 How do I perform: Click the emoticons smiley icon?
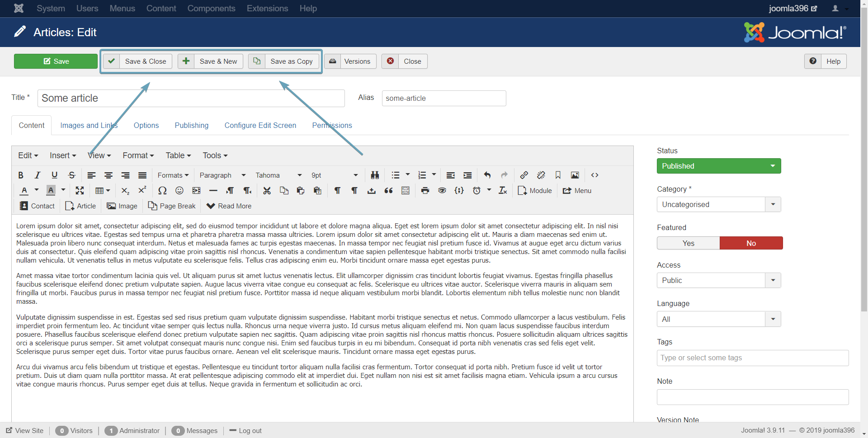coord(179,191)
